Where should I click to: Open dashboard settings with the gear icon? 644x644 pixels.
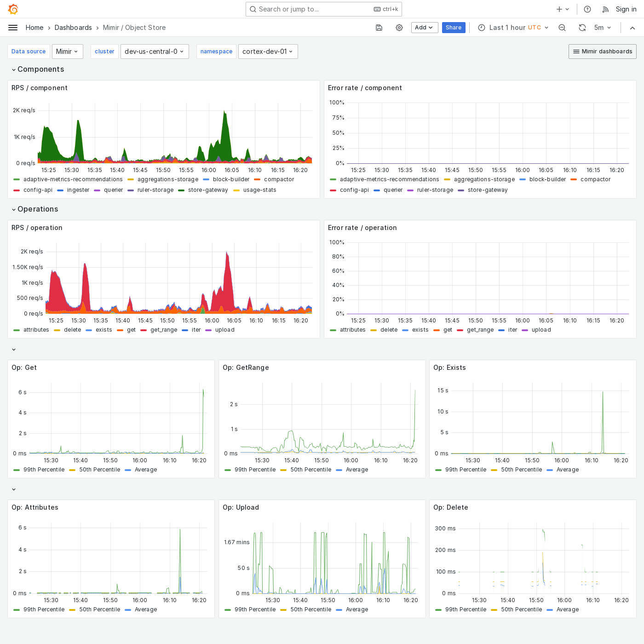399,28
